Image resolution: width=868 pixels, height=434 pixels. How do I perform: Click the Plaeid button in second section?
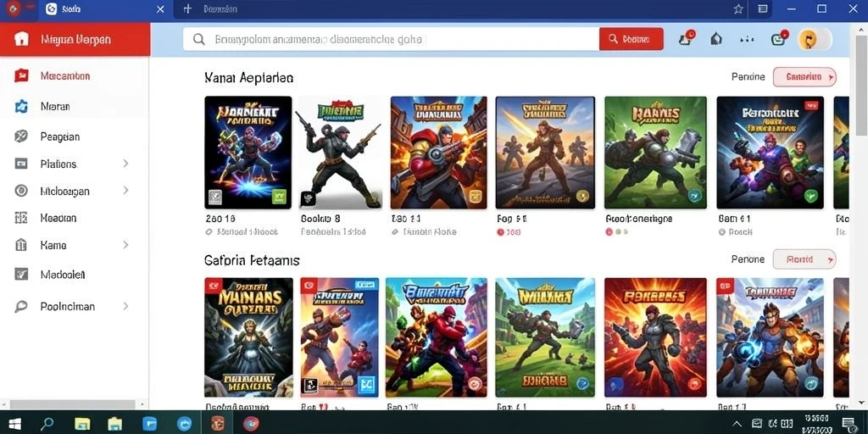(804, 259)
